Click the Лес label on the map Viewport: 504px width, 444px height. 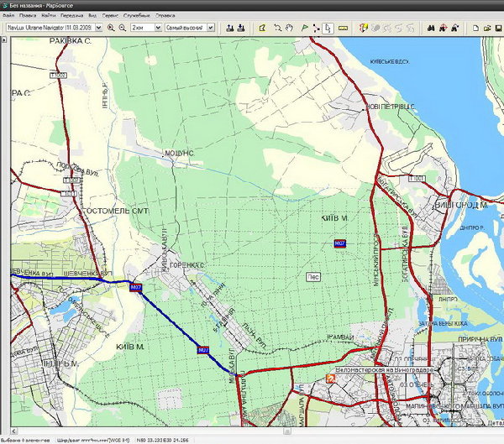(x=313, y=275)
